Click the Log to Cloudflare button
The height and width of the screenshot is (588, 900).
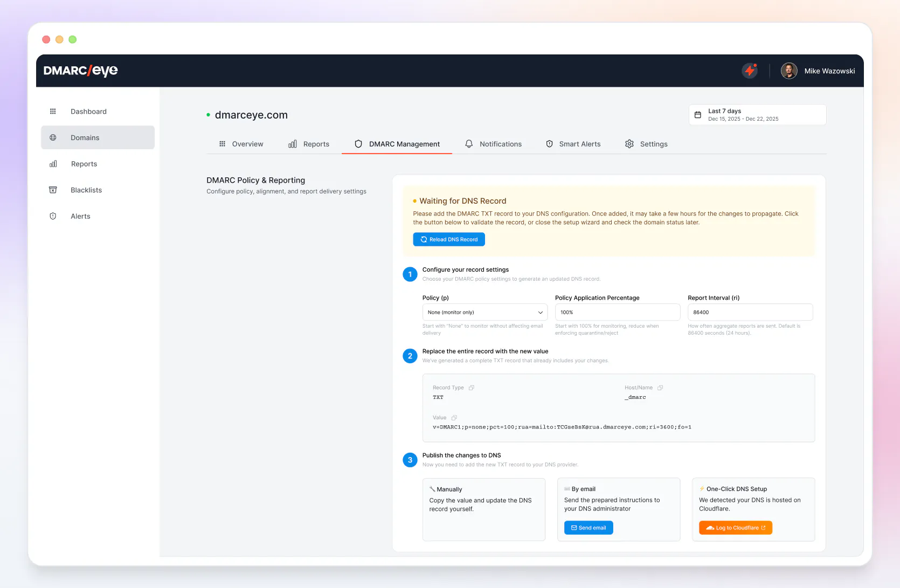pos(736,528)
